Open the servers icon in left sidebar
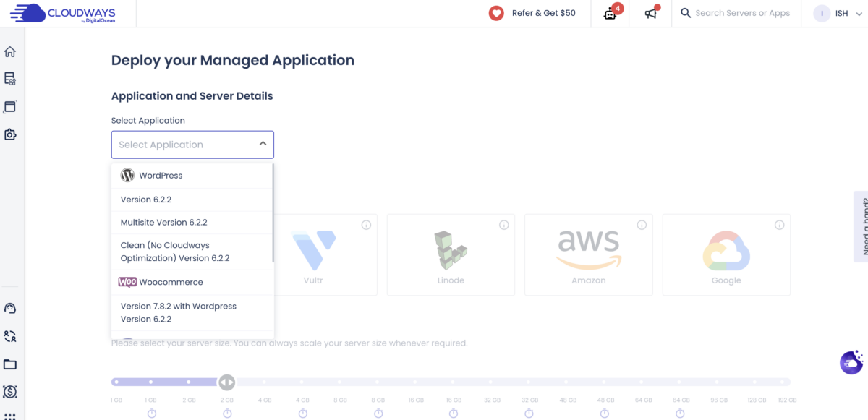This screenshot has width=868, height=420. [x=10, y=79]
